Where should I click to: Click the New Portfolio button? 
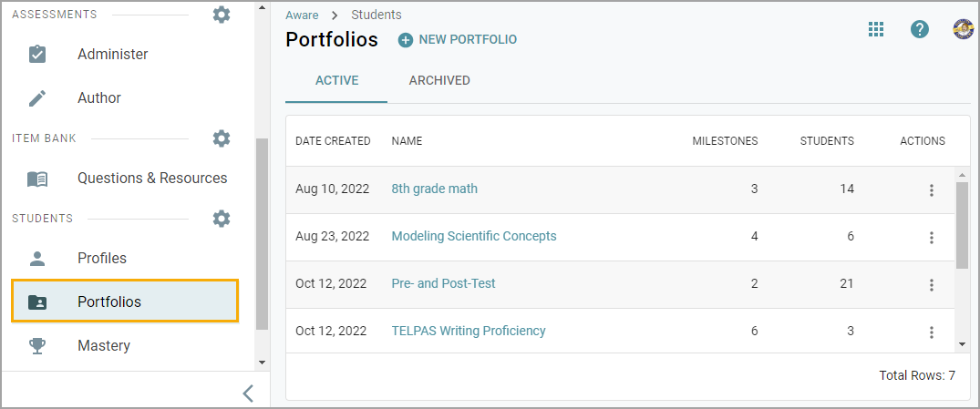pos(458,40)
